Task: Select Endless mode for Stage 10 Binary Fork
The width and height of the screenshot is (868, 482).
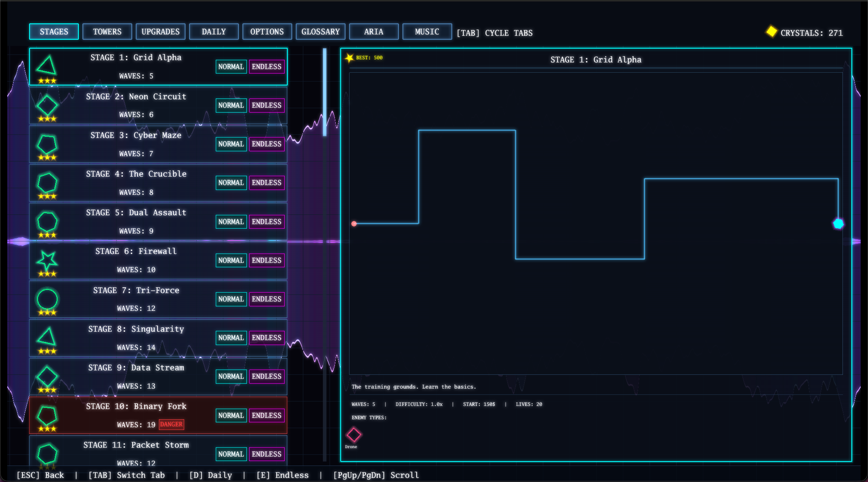Action: 267,415
